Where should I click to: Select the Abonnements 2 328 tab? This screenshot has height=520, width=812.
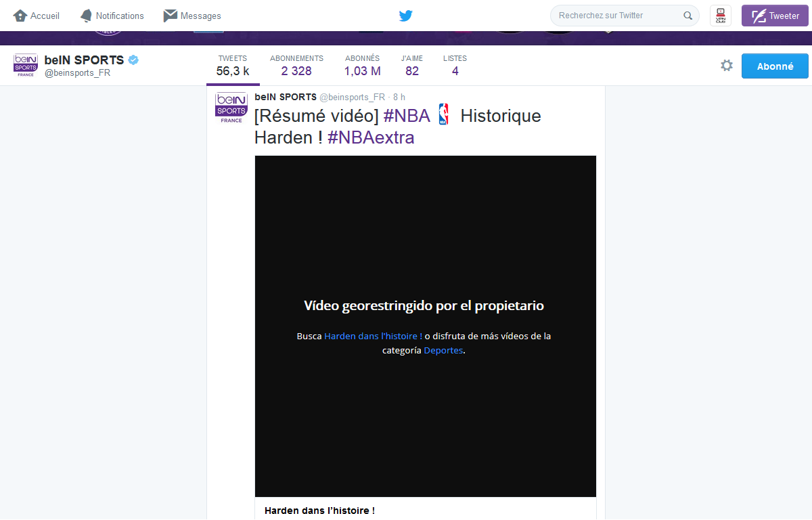click(296, 66)
